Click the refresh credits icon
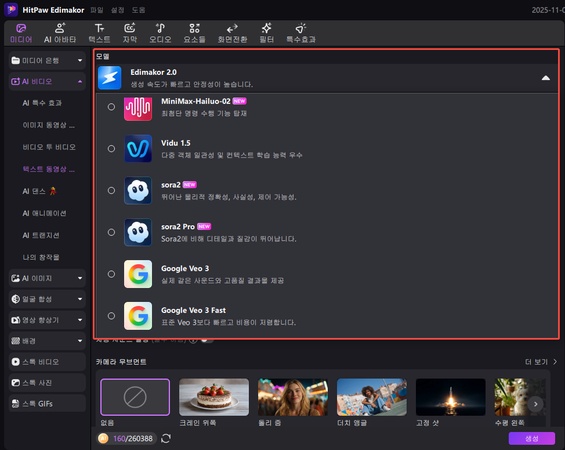This screenshot has height=450, width=565. (166, 438)
